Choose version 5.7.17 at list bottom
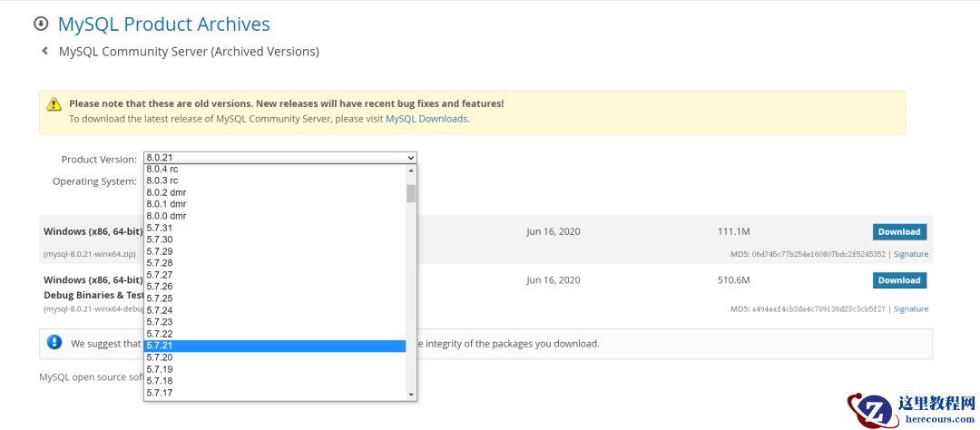This screenshot has width=980, height=430. click(x=275, y=393)
